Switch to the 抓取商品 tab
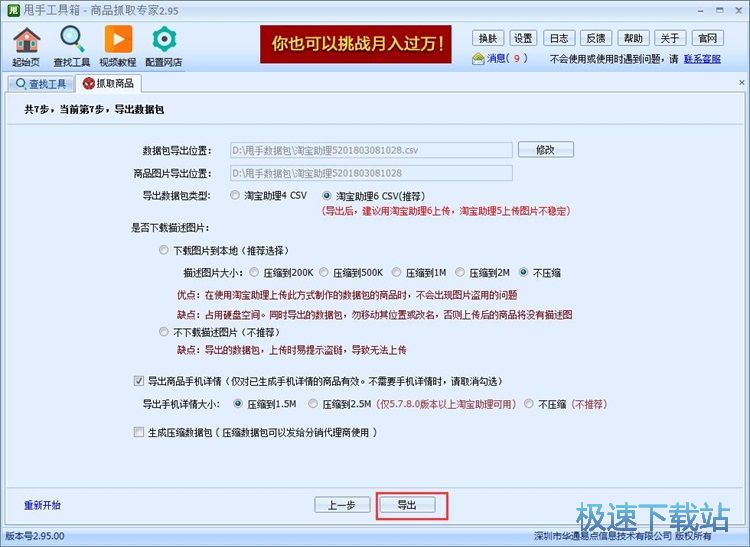This screenshot has height=547, width=750. pyautogui.click(x=109, y=84)
